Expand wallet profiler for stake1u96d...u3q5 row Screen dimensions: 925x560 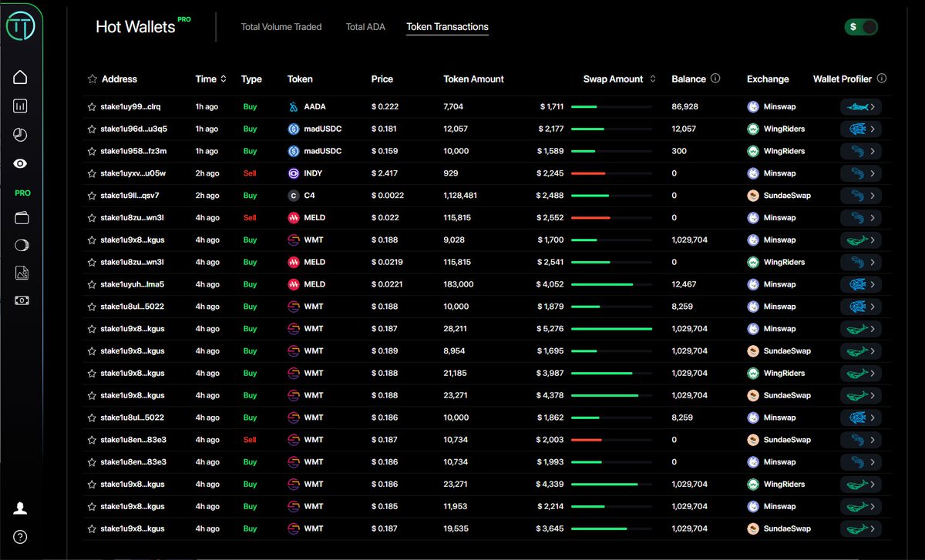tap(861, 129)
